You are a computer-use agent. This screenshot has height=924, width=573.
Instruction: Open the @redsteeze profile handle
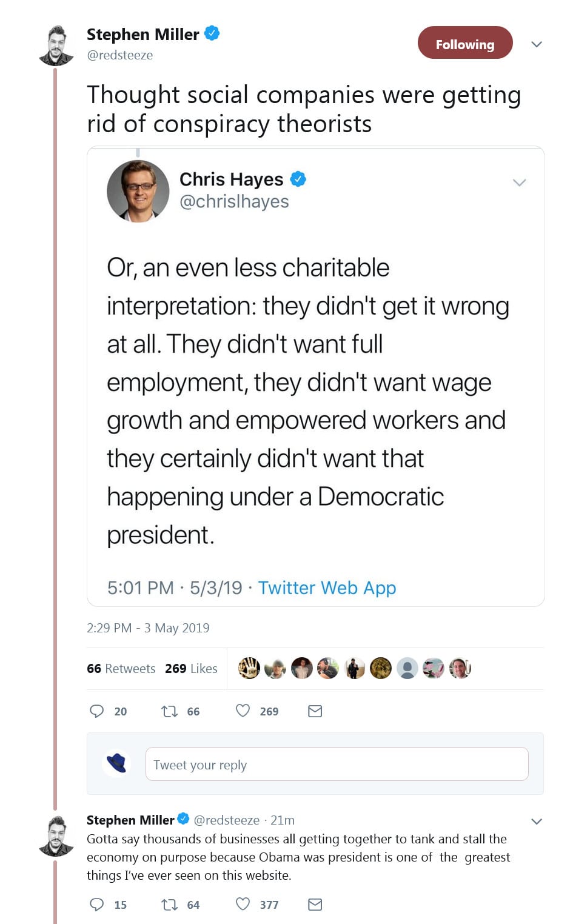(120, 55)
